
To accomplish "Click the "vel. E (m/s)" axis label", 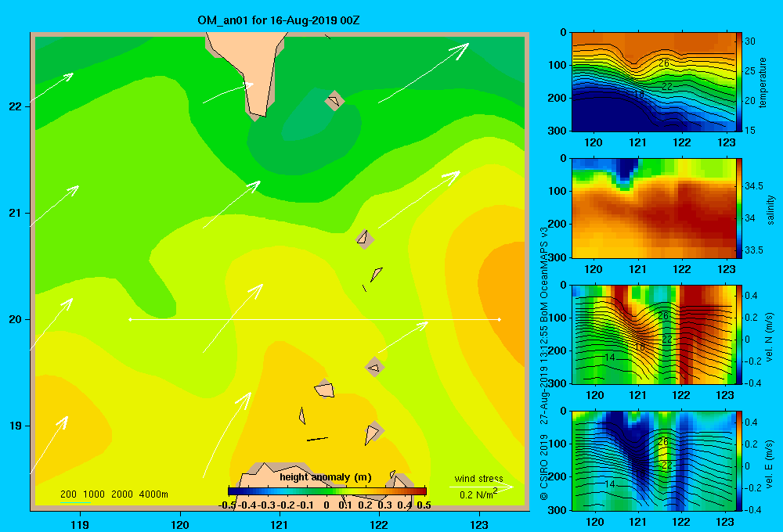I will [x=770, y=462].
